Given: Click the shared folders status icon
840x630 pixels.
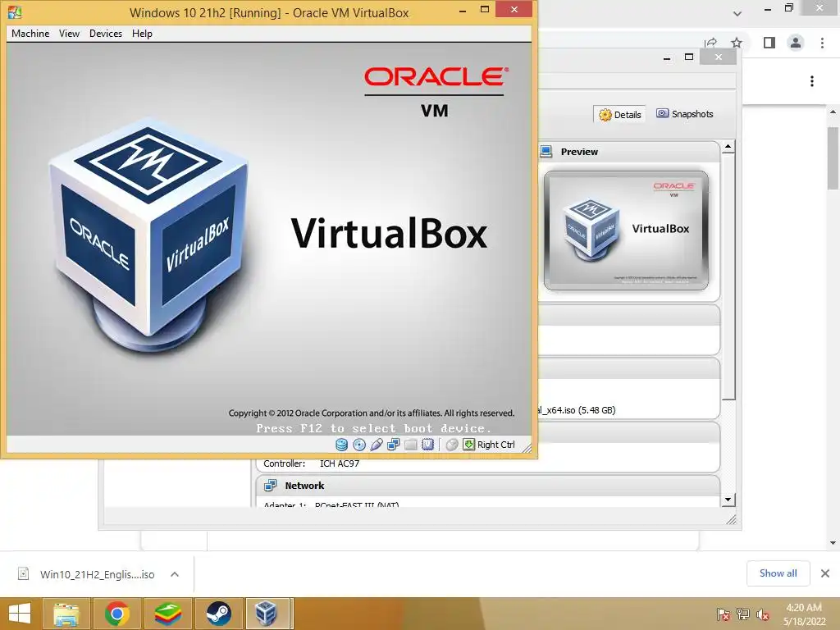Looking at the screenshot, I should click(x=411, y=445).
